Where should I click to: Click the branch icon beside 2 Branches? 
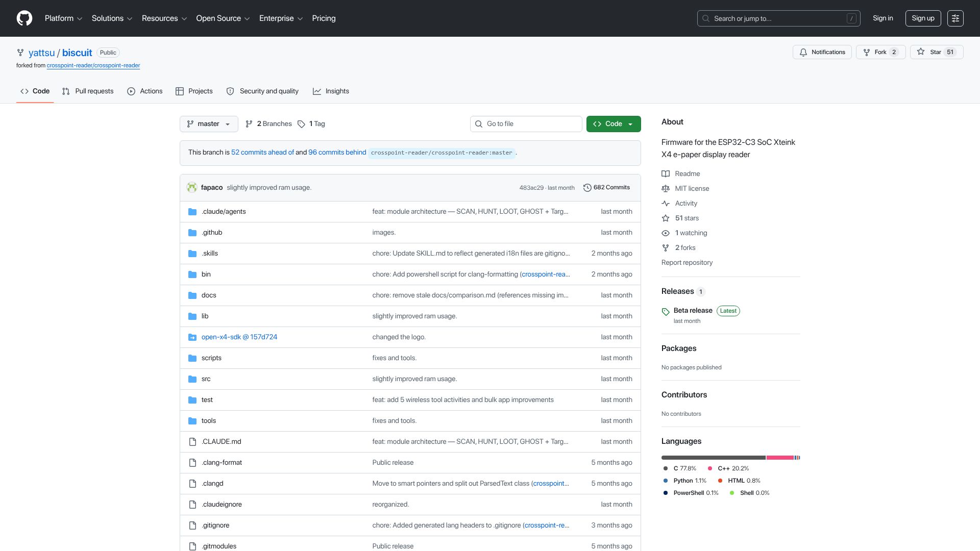click(249, 124)
